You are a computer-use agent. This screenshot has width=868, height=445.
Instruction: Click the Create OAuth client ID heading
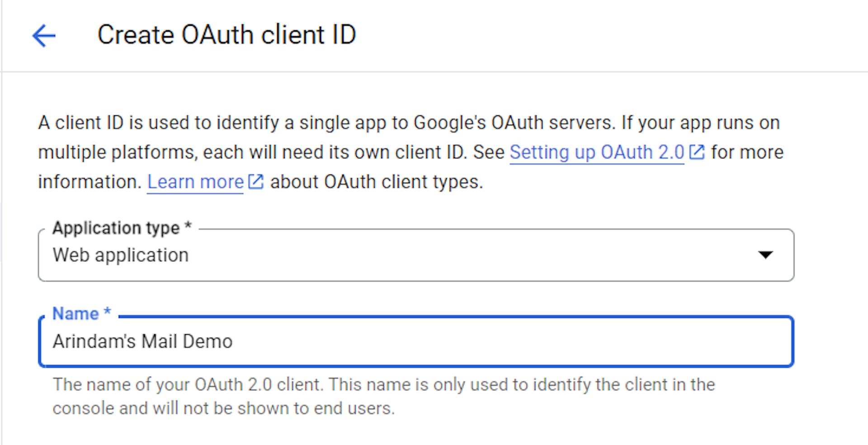tap(227, 35)
